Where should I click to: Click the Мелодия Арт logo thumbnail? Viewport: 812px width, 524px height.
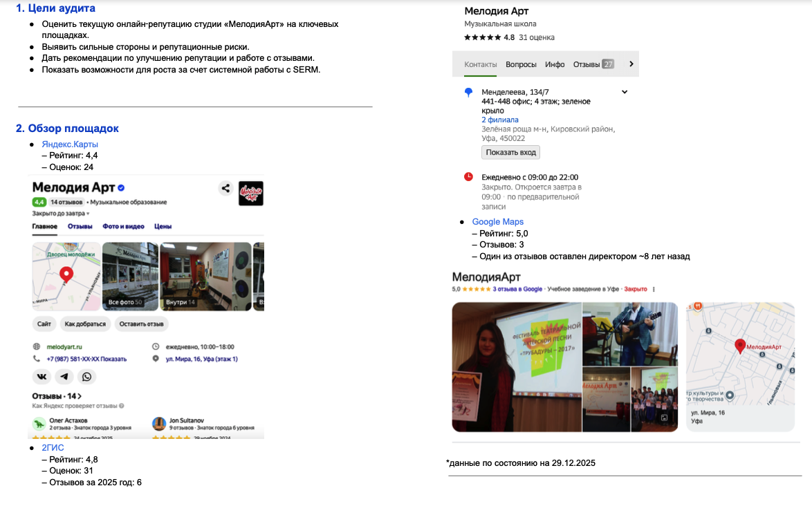[250, 193]
